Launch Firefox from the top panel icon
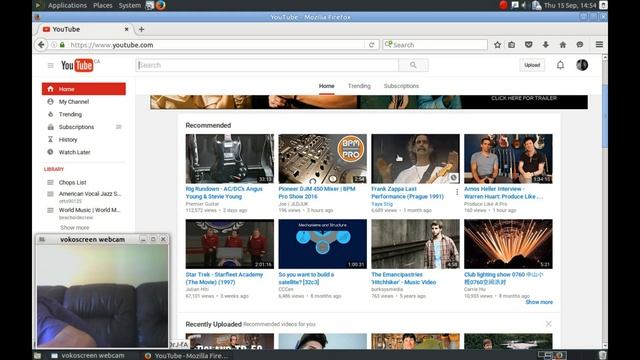640x360 pixels. [161, 5]
